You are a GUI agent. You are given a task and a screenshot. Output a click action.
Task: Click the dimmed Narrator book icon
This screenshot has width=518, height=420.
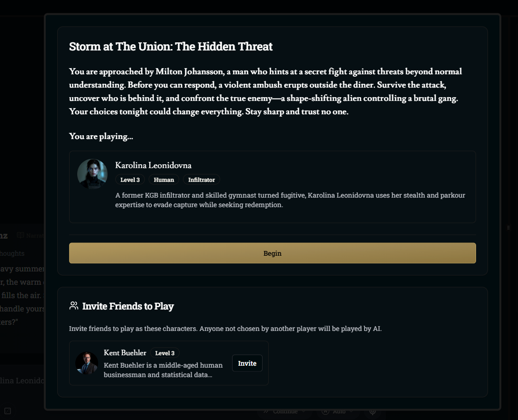point(20,235)
